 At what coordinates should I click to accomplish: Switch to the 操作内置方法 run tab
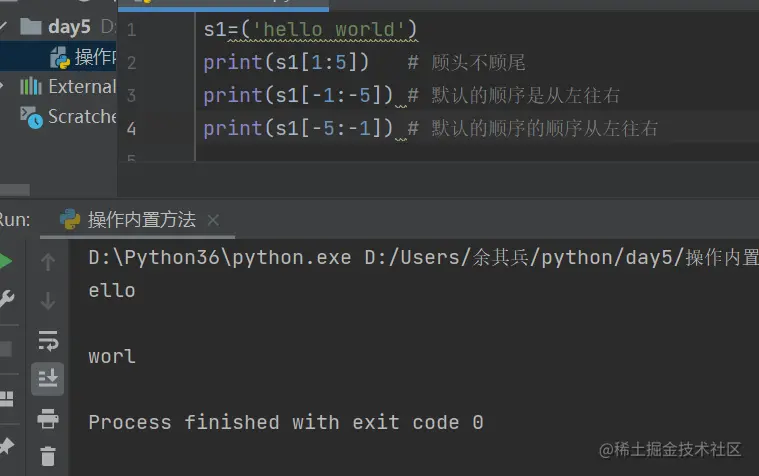[140, 220]
